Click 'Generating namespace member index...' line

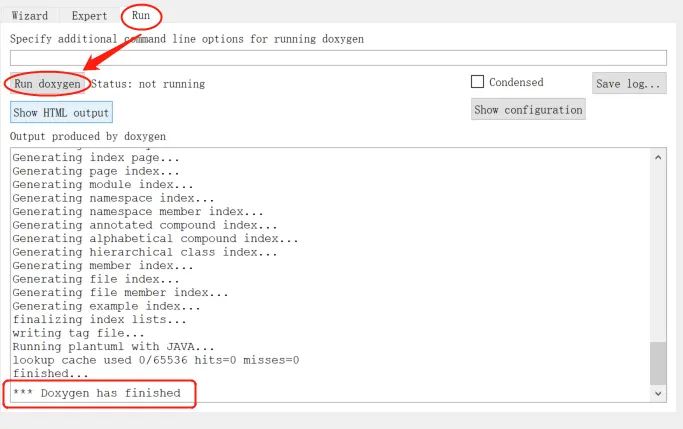[x=138, y=212]
